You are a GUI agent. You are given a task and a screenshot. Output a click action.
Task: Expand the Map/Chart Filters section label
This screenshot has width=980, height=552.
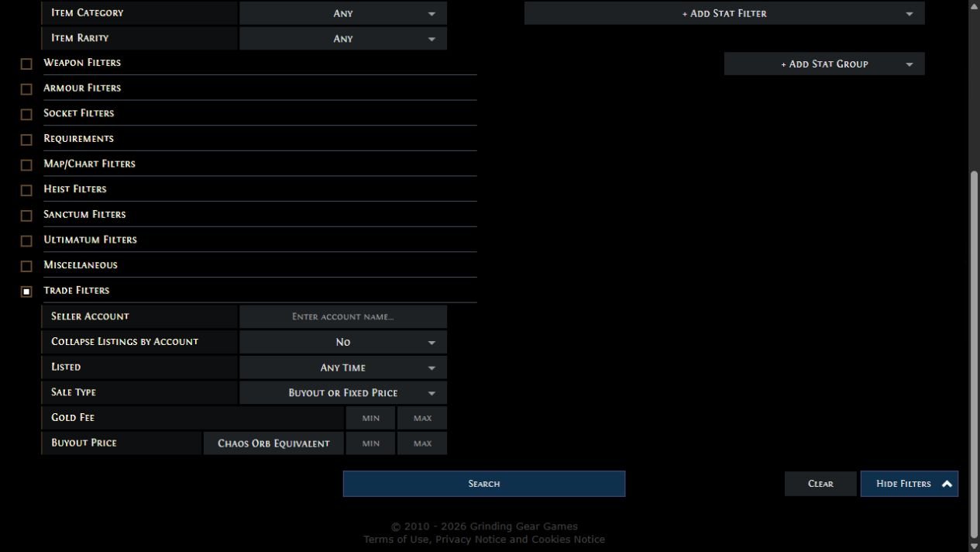89,164
